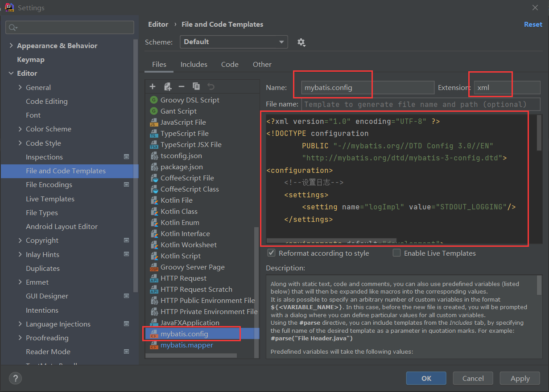Select mybatis.mapper in the template list
Viewport: 549px width, 392px height.
tap(186, 345)
